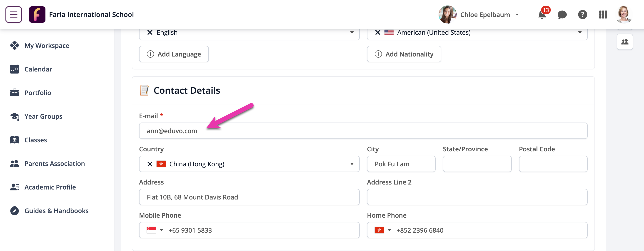The width and height of the screenshot is (644, 251).
Task: Open the Year Groups graduation cap icon
Action: (14, 116)
